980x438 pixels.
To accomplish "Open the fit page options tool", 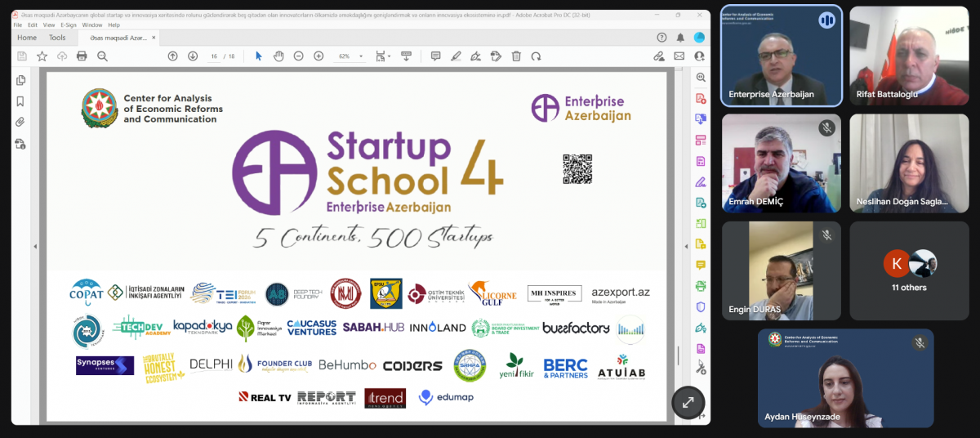I will click(x=382, y=56).
